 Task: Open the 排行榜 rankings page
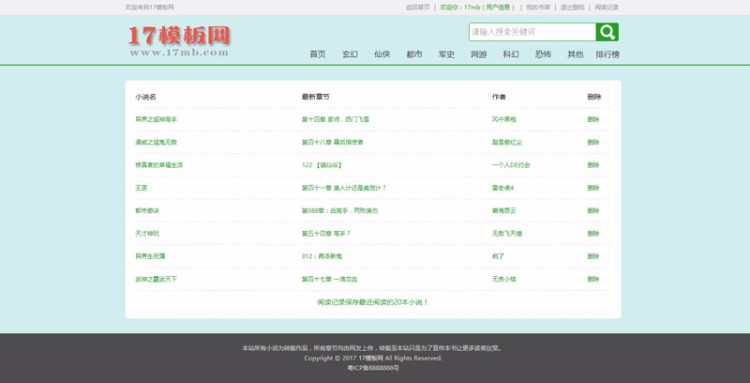[x=607, y=55]
